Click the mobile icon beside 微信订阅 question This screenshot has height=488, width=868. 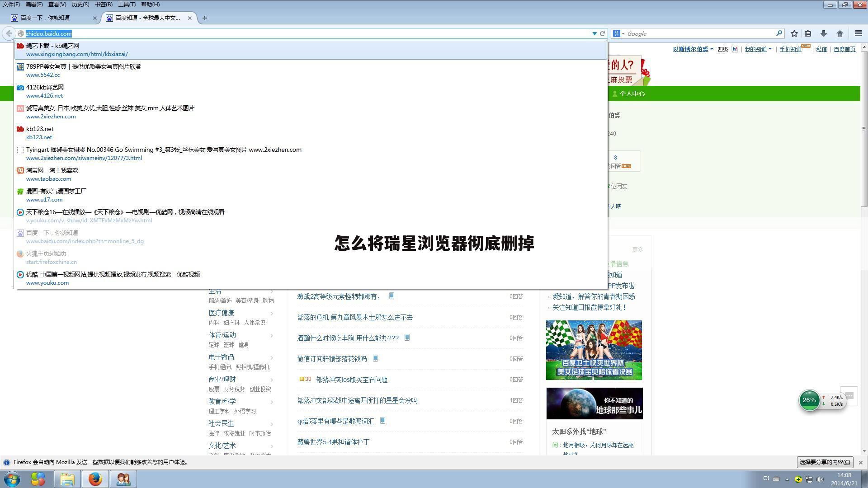[375, 358]
